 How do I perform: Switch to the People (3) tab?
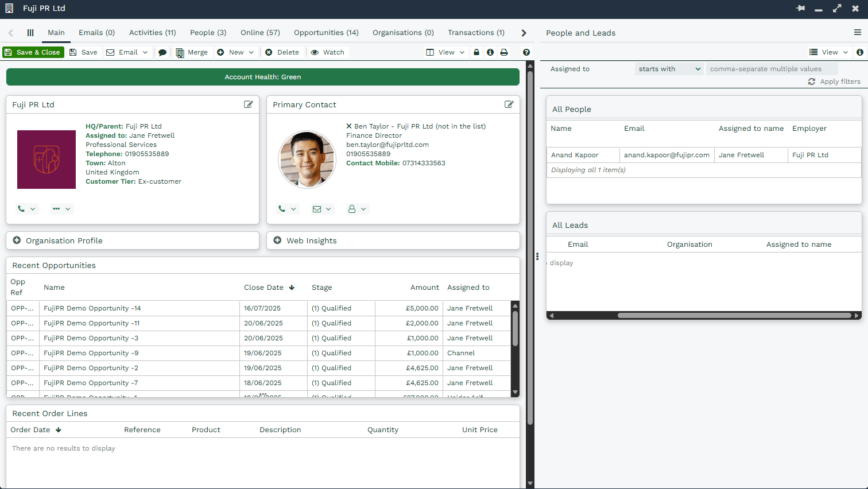[x=208, y=33]
